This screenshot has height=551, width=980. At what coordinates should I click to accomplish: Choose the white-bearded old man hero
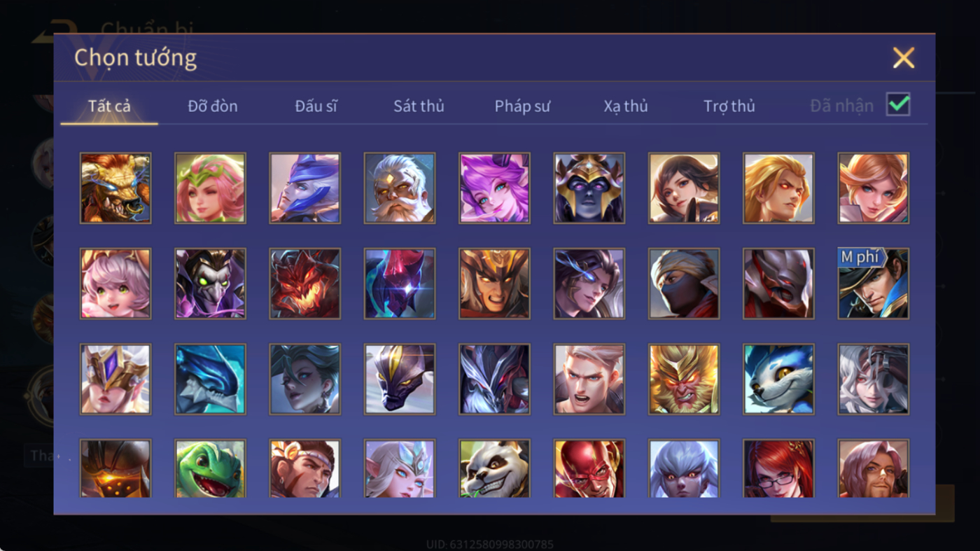pos(400,188)
